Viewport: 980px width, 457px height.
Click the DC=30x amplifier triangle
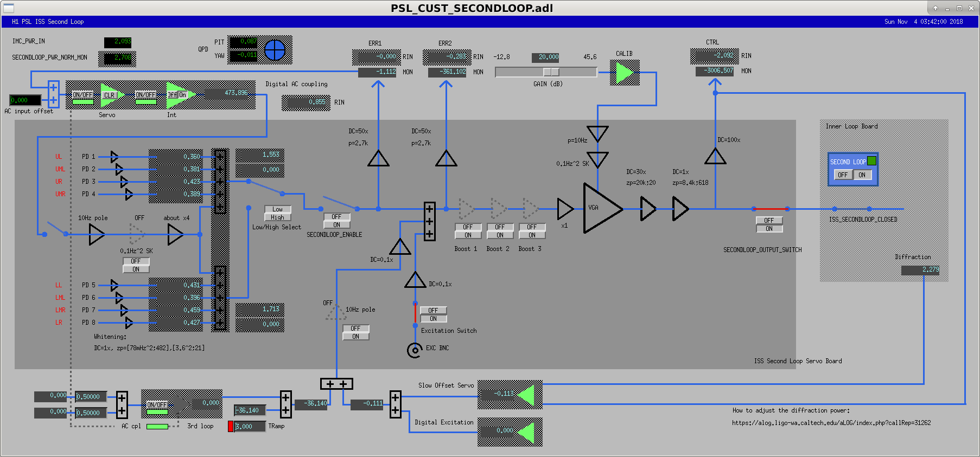[x=648, y=209]
